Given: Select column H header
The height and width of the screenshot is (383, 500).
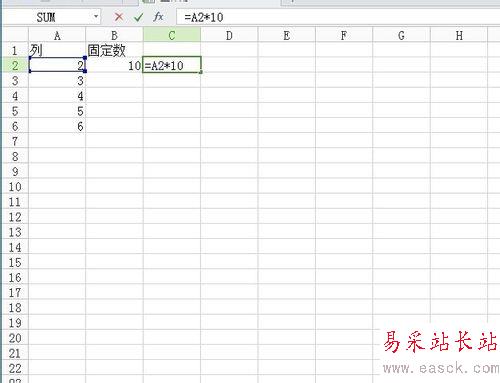Looking at the screenshot, I should [459, 35].
